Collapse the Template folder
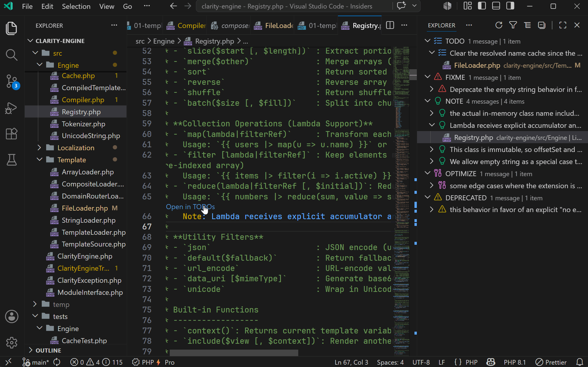Screen dimensions: 588x367 39,160
